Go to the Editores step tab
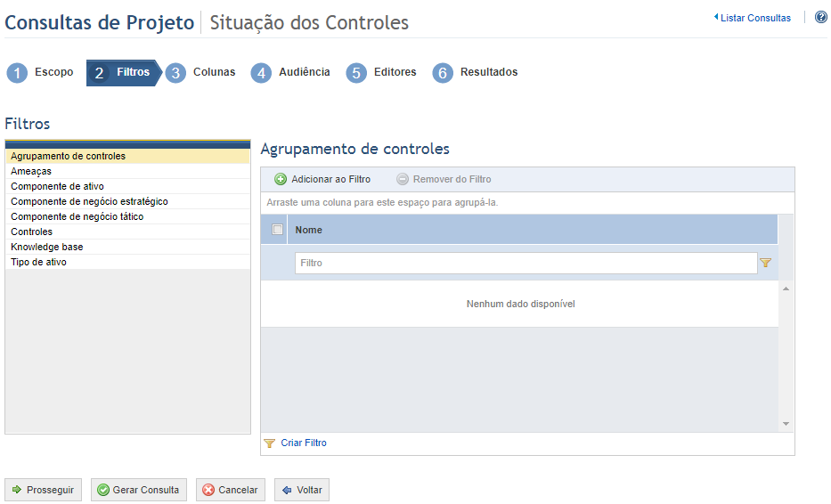The width and height of the screenshot is (831, 504). pyautogui.click(x=381, y=73)
